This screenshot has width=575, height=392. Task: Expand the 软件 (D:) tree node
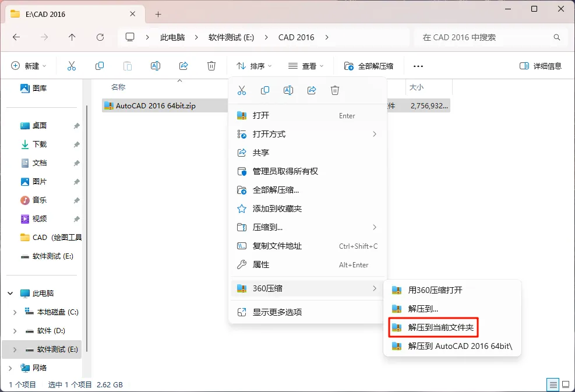15,331
